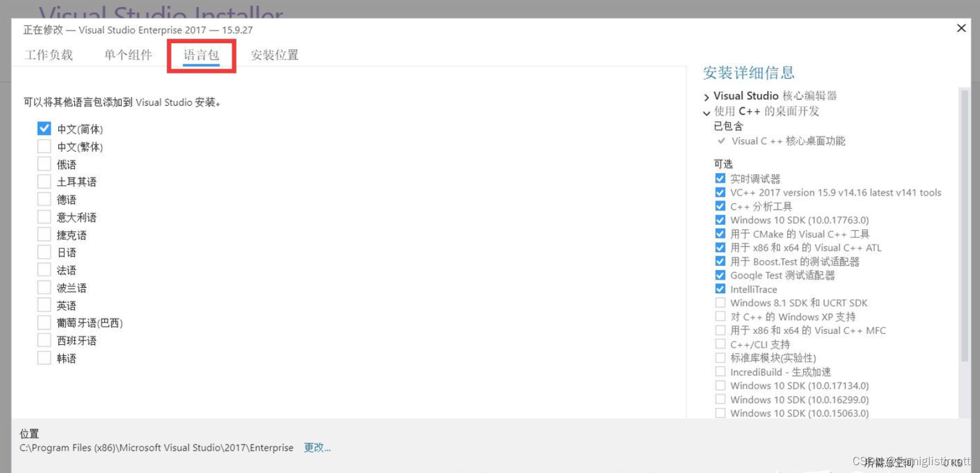Check the 西班牙语 checkbox
Viewport: 980px width, 473px height.
tap(44, 340)
